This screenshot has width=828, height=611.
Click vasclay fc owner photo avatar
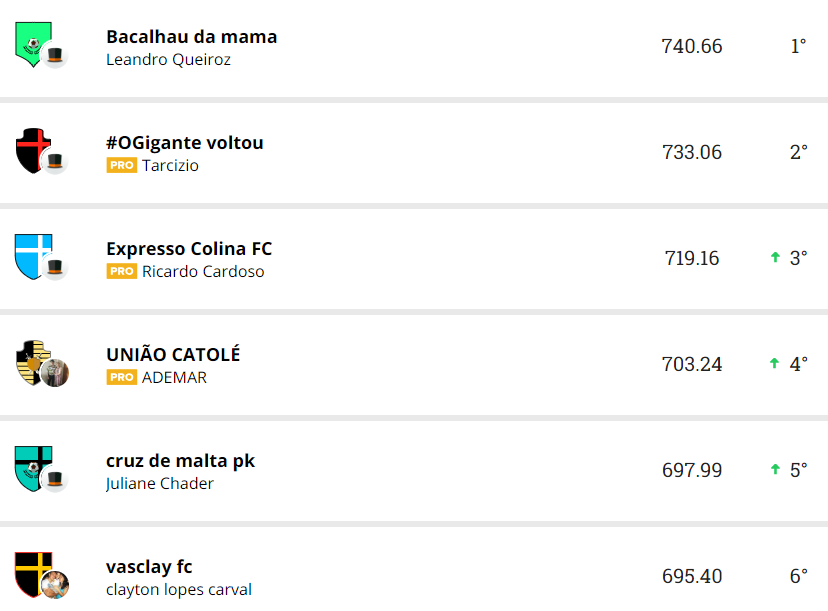[55, 585]
